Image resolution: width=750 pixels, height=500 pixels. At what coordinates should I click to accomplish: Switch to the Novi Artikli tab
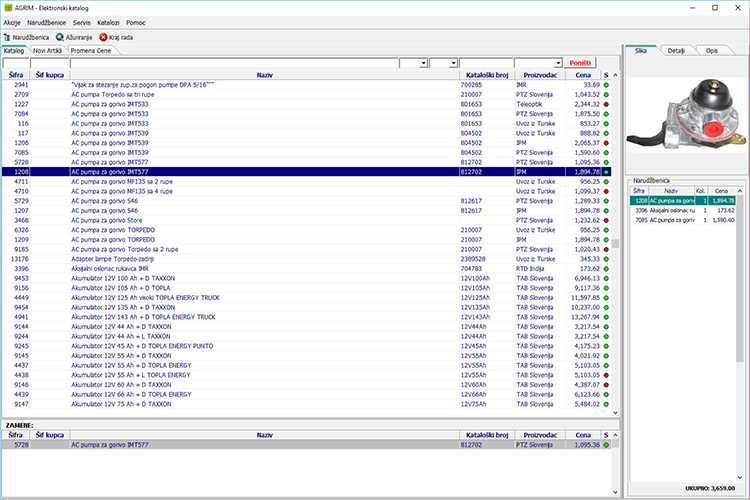click(49, 49)
